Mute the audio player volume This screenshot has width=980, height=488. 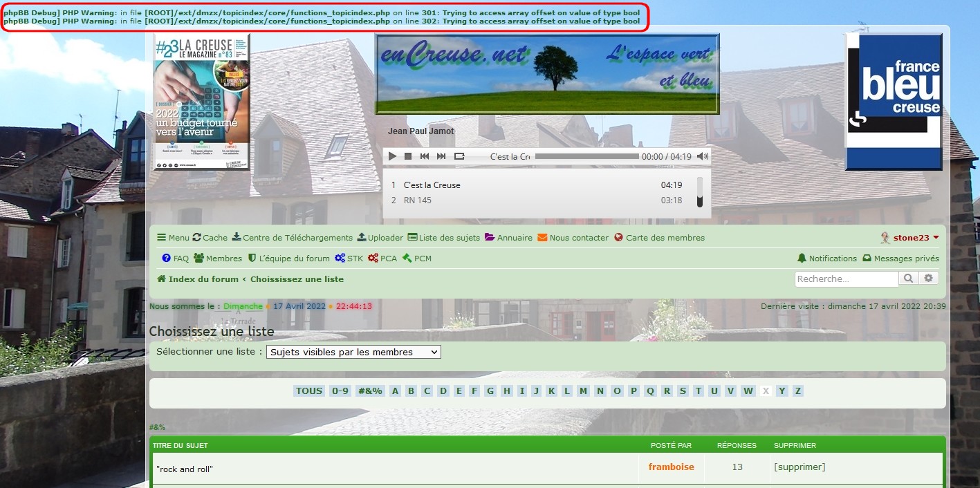tap(702, 156)
